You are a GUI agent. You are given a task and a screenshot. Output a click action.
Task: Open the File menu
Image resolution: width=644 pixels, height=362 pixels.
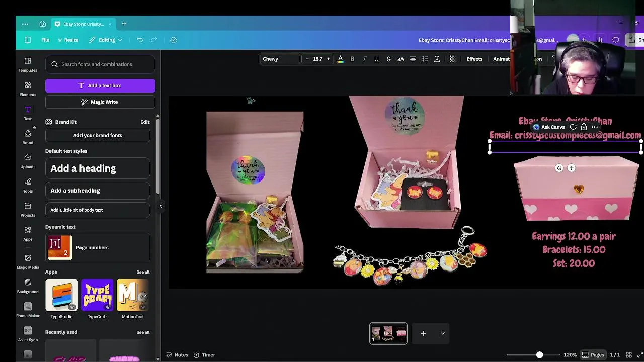click(x=45, y=40)
